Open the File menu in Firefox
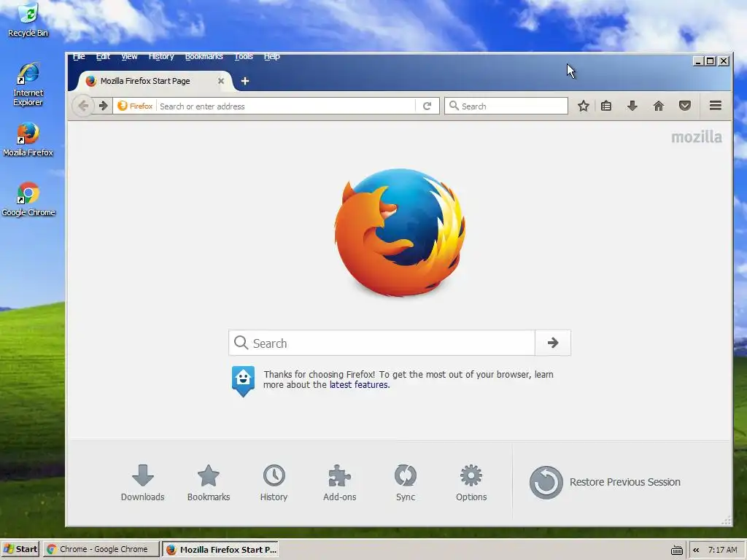Viewport: 747px width, 560px height. (79, 56)
